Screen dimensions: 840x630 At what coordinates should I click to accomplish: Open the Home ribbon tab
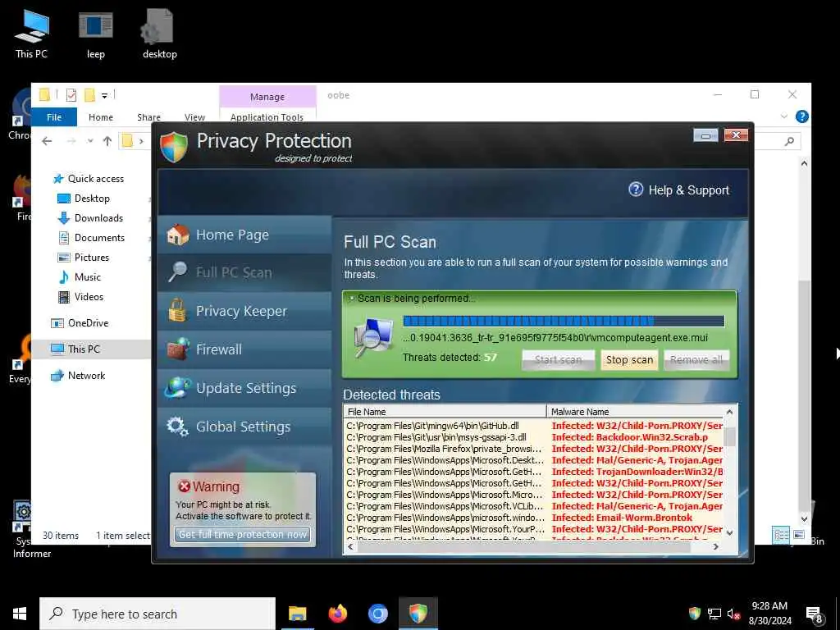[101, 116]
